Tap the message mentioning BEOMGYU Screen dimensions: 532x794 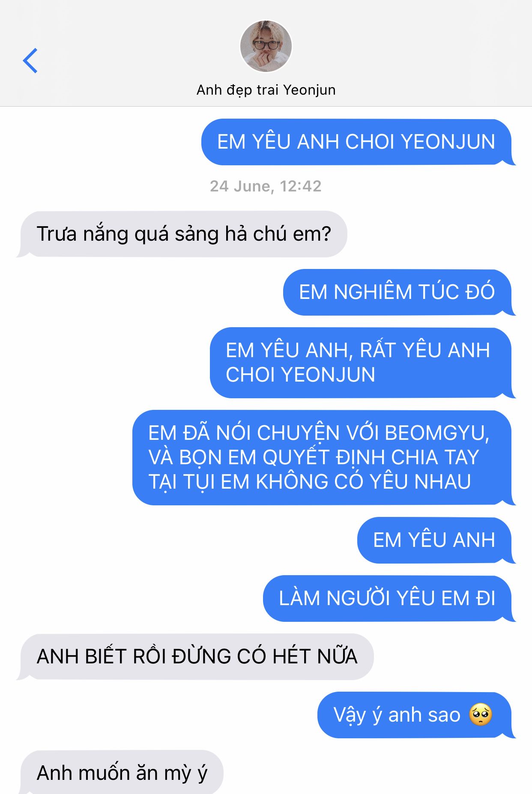pos(324,458)
